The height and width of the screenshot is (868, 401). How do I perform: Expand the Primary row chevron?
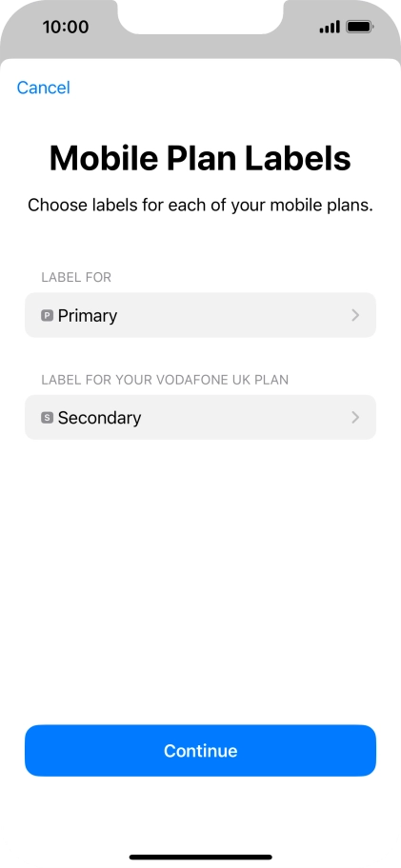(355, 316)
